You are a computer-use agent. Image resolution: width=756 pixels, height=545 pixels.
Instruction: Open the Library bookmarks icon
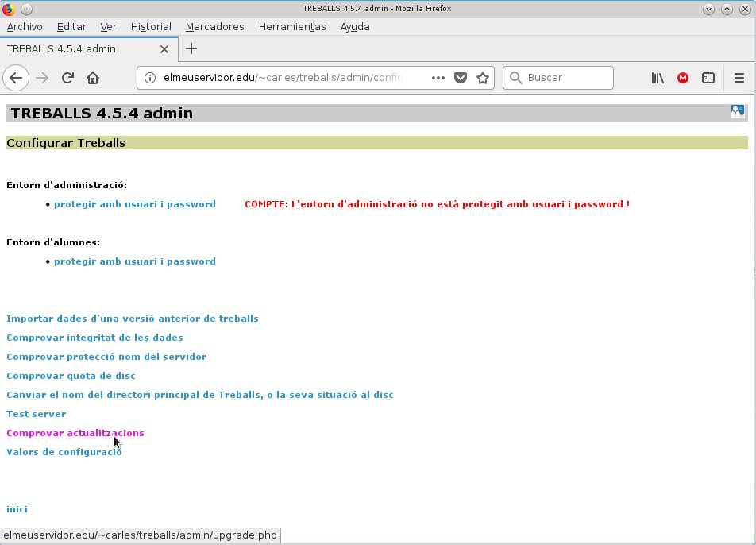pos(658,78)
